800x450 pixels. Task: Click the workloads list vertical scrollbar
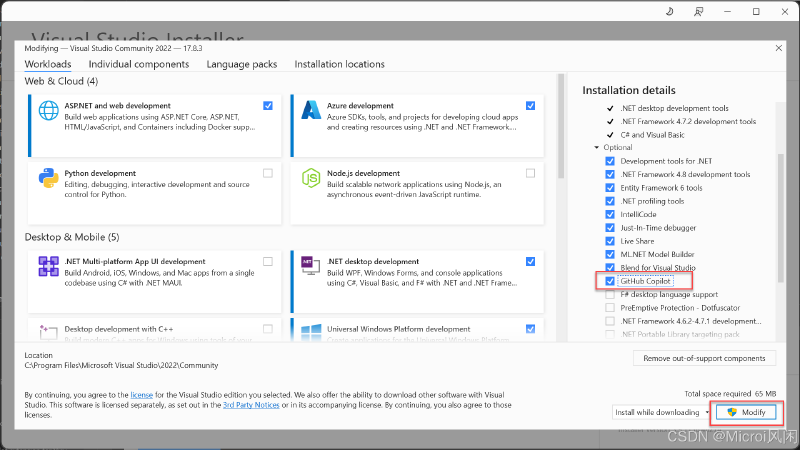[561, 127]
